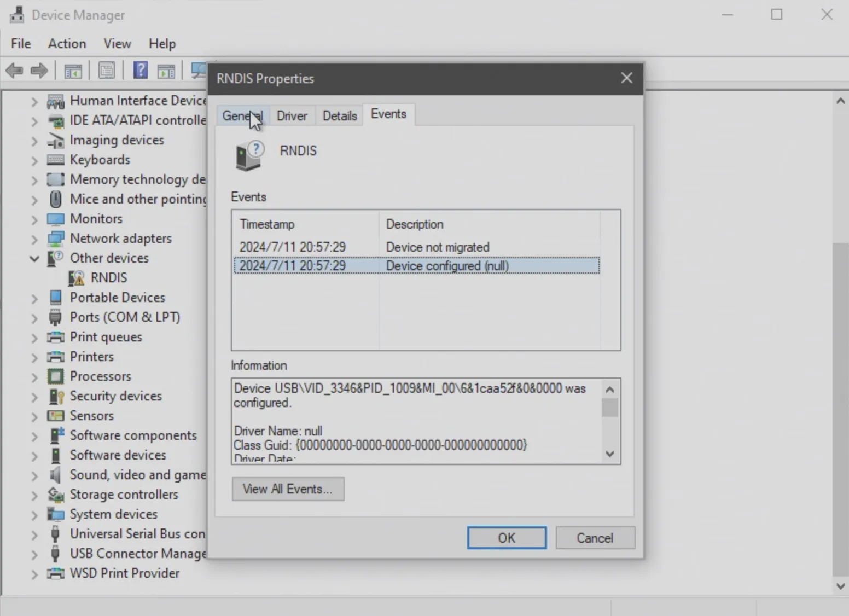
Task: Switch to the Driver tab
Action: pyautogui.click(x=292, y=116)
